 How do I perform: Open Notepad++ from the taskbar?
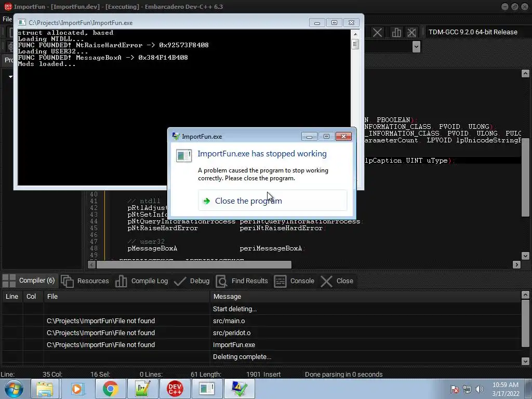click(x=142, y=389)
